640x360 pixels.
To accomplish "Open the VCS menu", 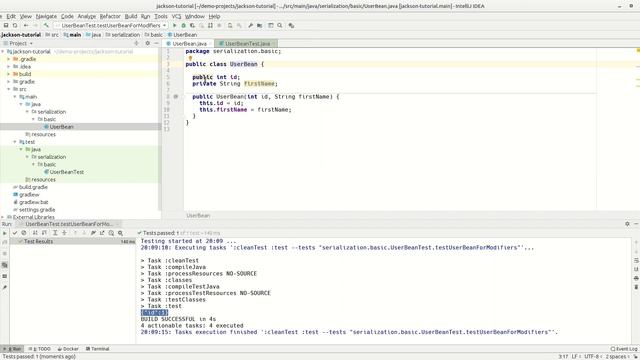I will [176, 16].
